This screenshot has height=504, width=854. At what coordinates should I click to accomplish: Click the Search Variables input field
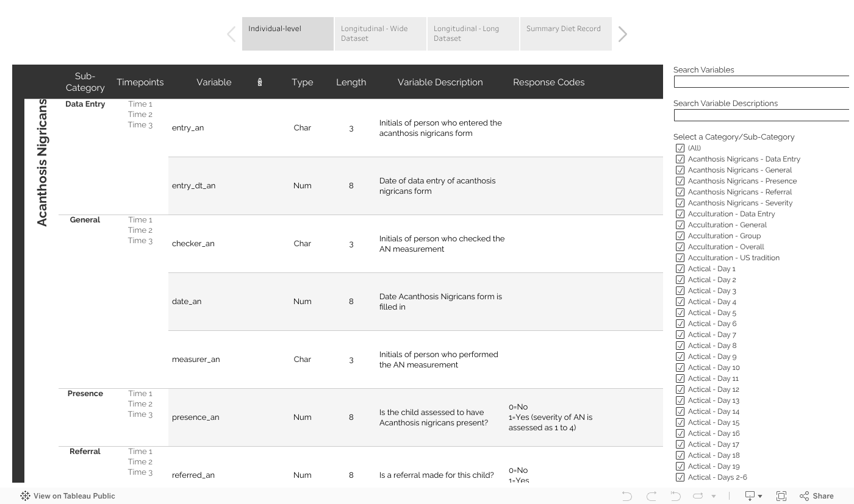tap(761, 82)
